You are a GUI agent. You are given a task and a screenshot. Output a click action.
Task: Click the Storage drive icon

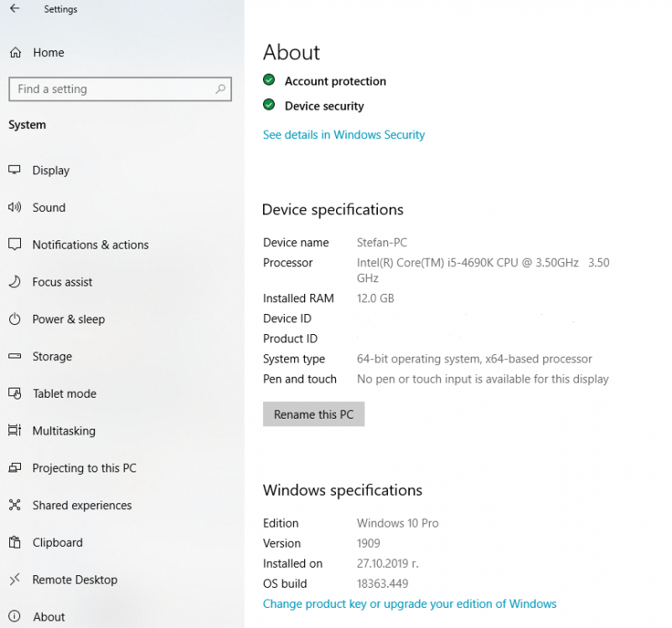(14, 356)
